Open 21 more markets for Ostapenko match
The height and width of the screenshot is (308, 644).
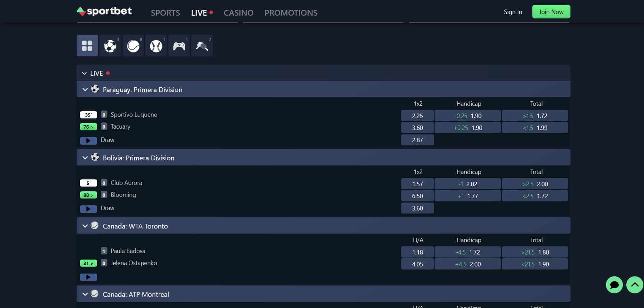coord(89,263)
